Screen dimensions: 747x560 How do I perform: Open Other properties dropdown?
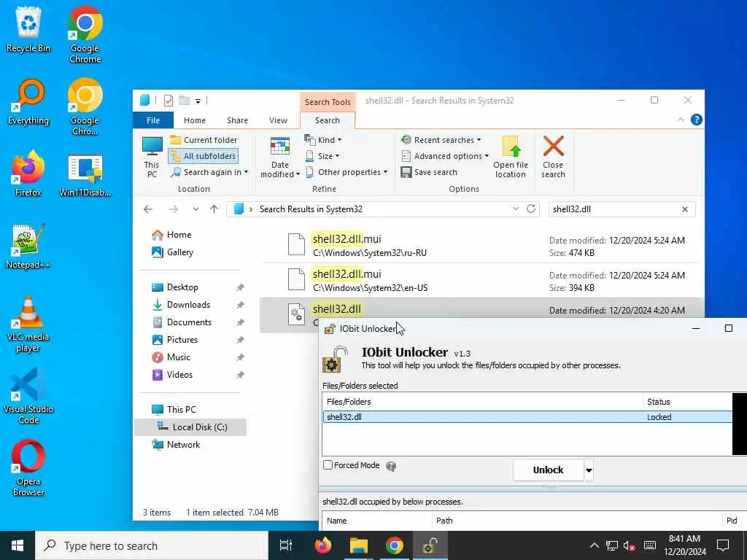coord(347,172)
